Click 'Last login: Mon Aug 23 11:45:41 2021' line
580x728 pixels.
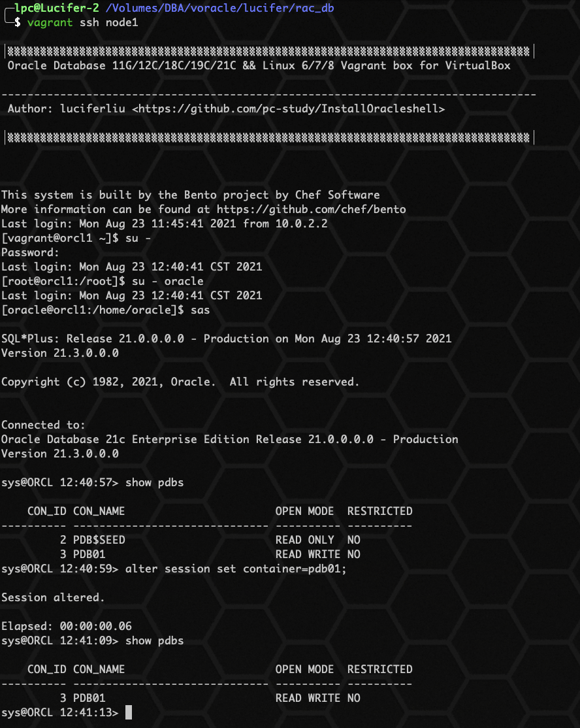(164, 223)
